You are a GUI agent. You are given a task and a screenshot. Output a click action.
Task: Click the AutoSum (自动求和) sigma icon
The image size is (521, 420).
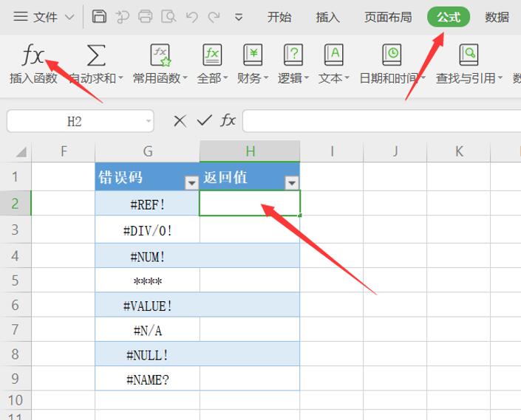click(x=96, y=55)
